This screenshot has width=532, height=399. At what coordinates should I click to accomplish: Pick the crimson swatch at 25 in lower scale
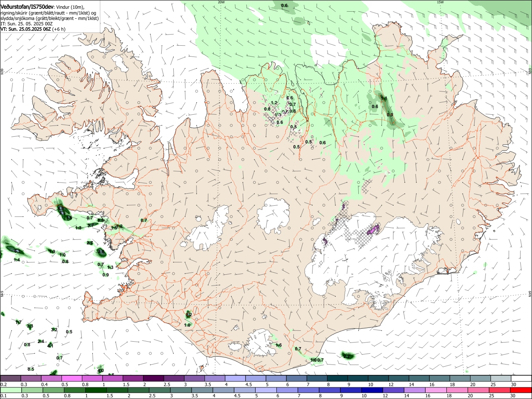coord(500,390)
